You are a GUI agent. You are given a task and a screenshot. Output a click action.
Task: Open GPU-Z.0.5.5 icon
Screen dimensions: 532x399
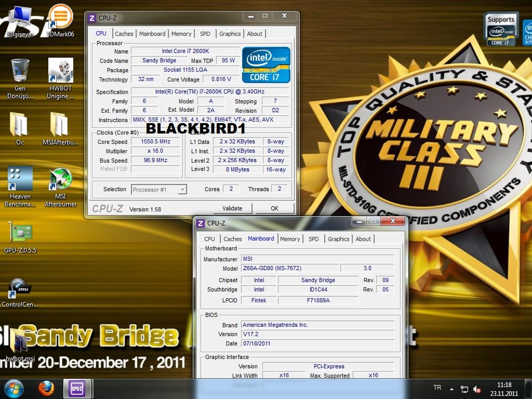[x=20, y=237]
